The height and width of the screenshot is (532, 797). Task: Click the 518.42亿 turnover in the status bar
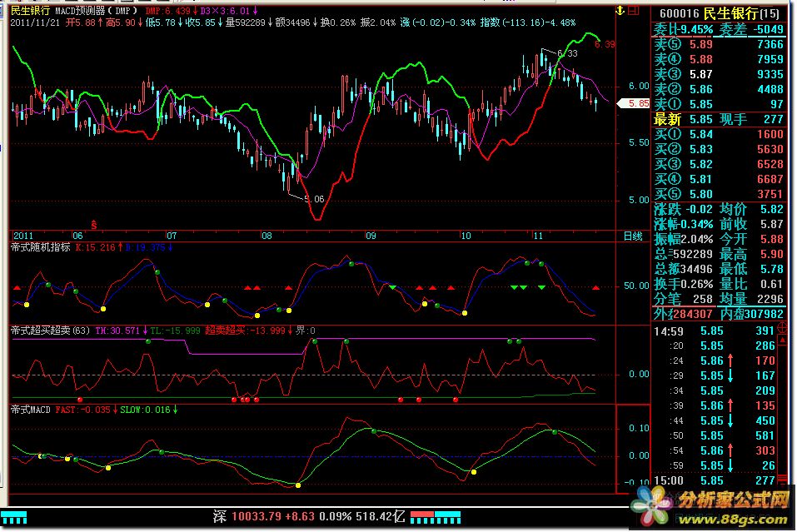379,517
